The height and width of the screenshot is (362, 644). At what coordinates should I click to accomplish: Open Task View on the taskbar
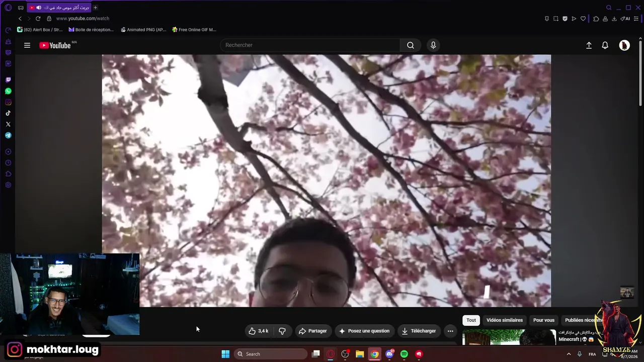coord(316,354)
